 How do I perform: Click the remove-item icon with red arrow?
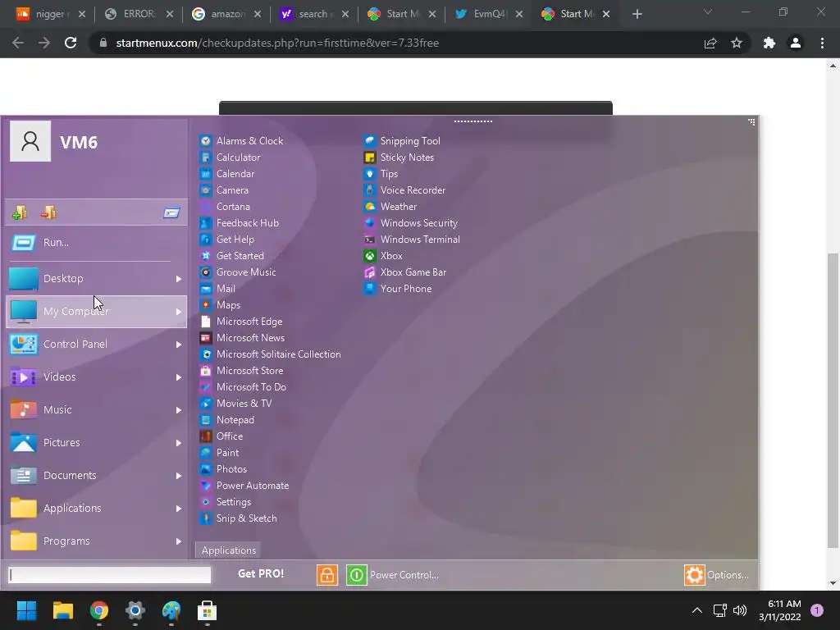(x=48, y=212)
